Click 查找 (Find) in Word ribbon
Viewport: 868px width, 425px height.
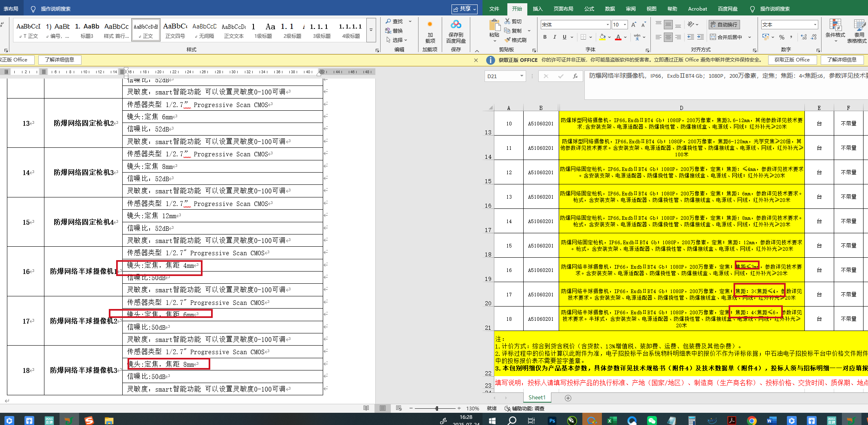pos(394,21)
